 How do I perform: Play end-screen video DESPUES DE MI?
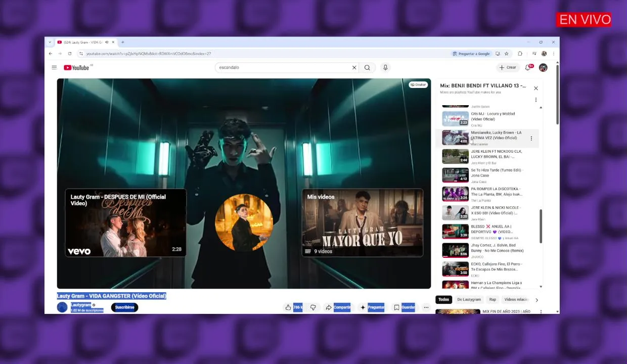coord(125,223)
